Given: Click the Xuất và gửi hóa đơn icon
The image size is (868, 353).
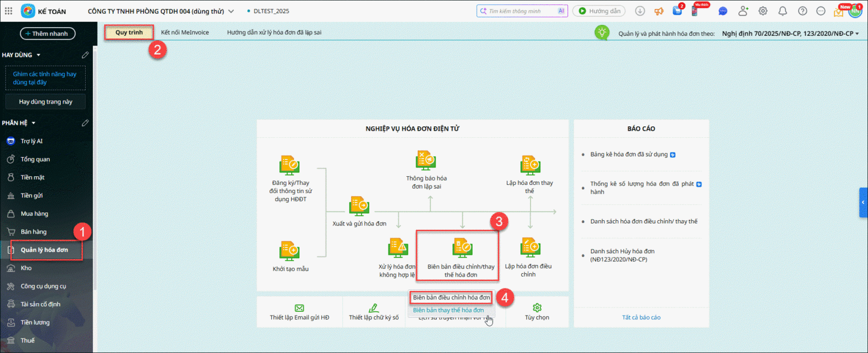Looking at the screenshot, I should (359, 207).
